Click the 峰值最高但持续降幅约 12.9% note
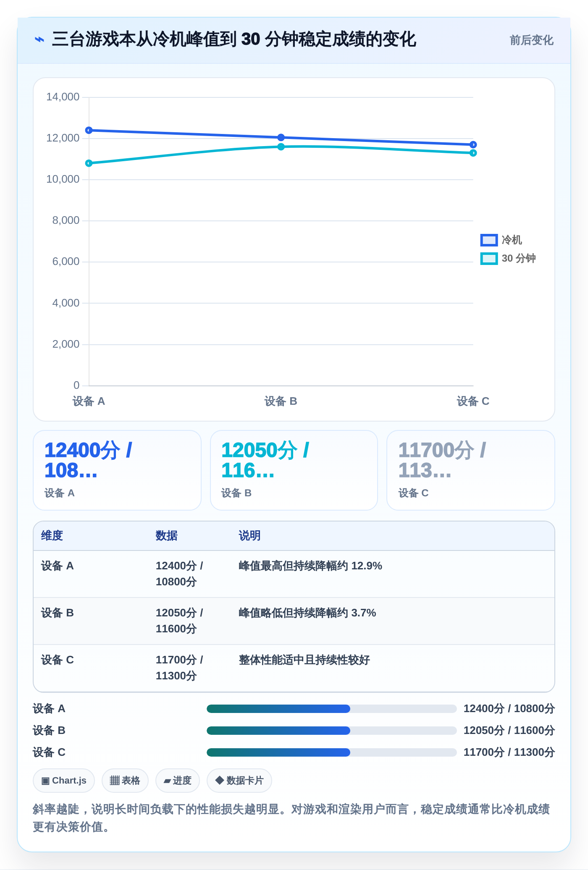Image resolution: width=588 pixels, height=870 pixels. tap(310, 566)
